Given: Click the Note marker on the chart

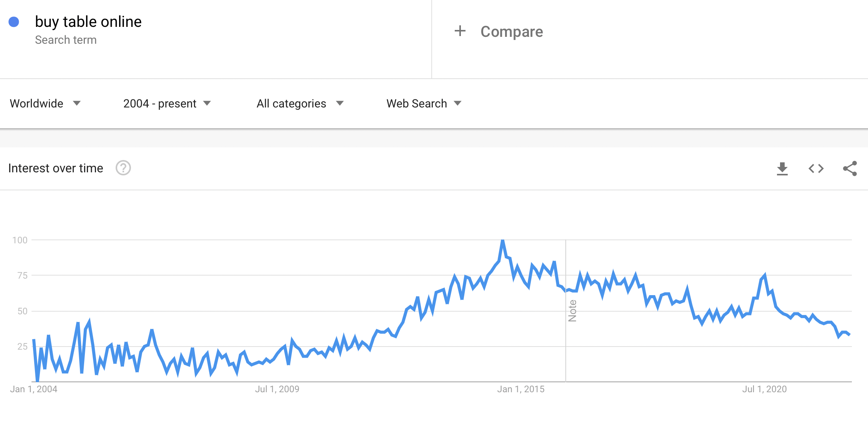Looking at the screenshot, I should click(572, 310).
